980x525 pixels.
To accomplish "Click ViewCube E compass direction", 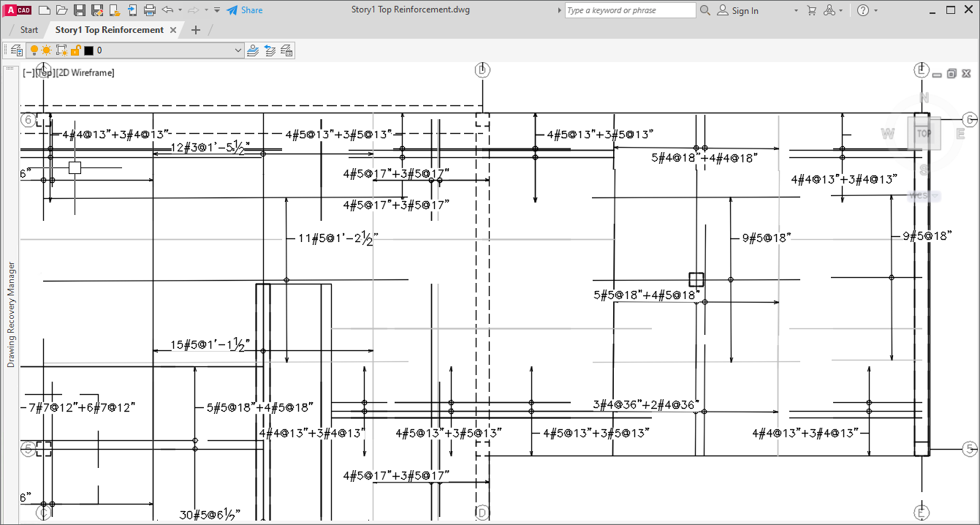I will [960, 133].
